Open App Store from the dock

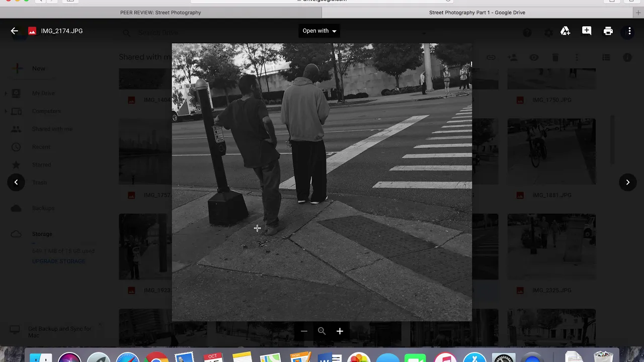[x=474, y=357]
